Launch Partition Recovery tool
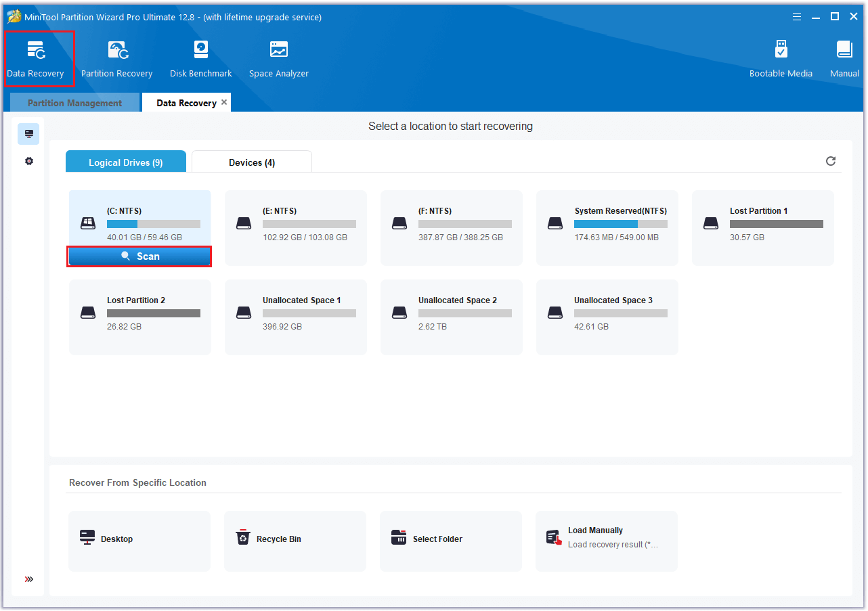Viewport: 868px width, 611px height. coord(116,58)
